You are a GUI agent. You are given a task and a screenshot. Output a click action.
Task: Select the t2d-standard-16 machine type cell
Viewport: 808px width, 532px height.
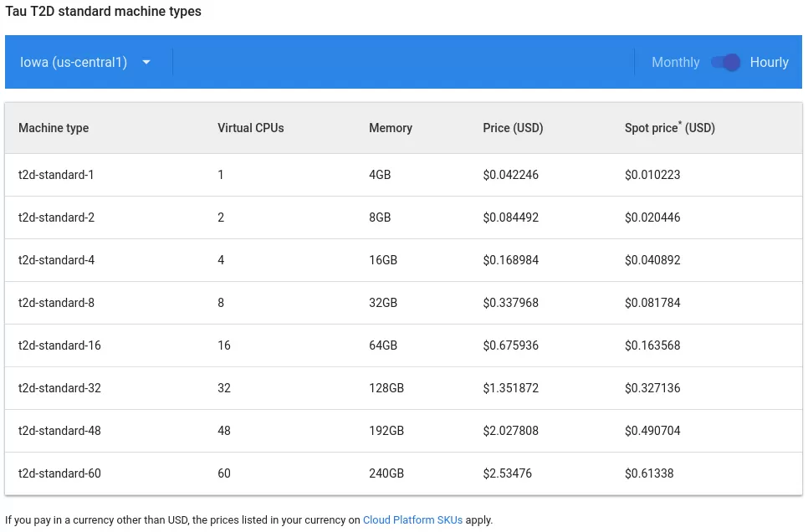(x=59, y=345)
